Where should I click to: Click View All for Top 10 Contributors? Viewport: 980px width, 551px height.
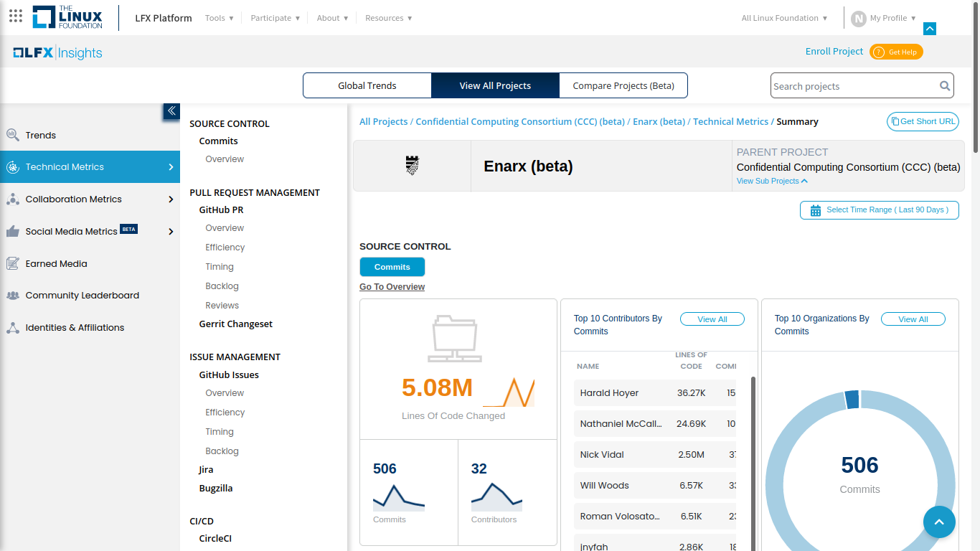(712, 319)
